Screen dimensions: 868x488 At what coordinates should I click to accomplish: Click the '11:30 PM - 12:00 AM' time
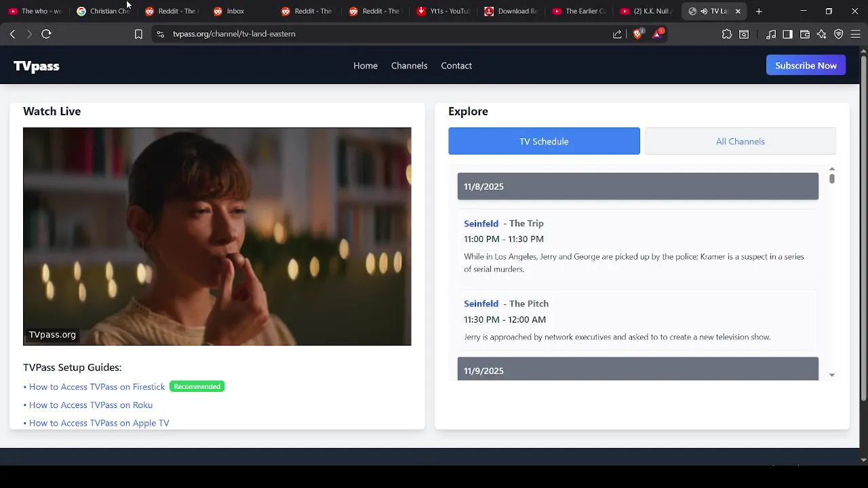505,319
